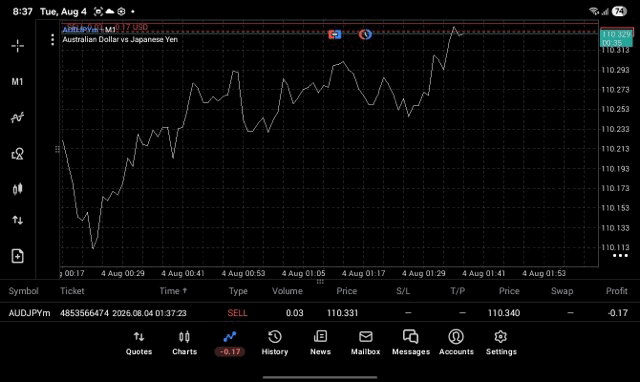This screenshot has width=640, height=382.
Task: Expand the horizontal ellipsis near price scale
Action: [x=620, y=256]
